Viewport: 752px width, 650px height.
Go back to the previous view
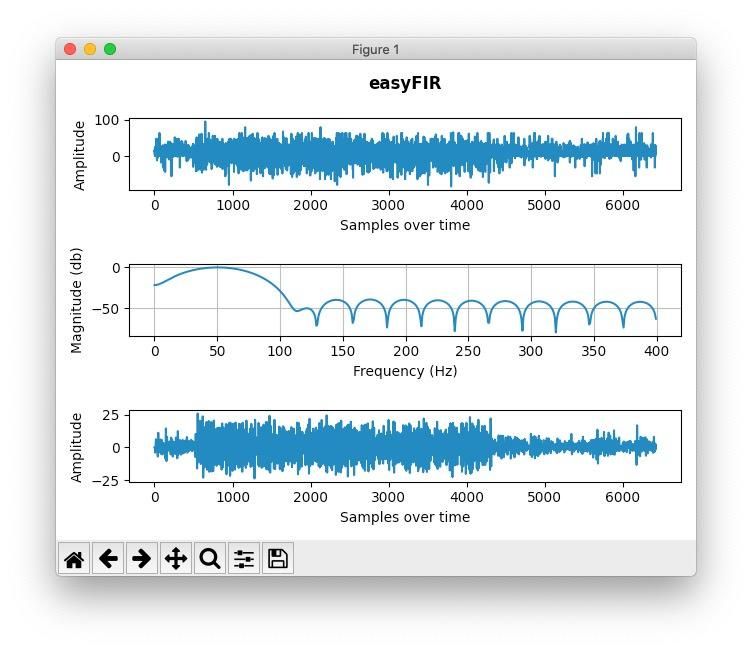pyautogui.click(x=108, y=558)
